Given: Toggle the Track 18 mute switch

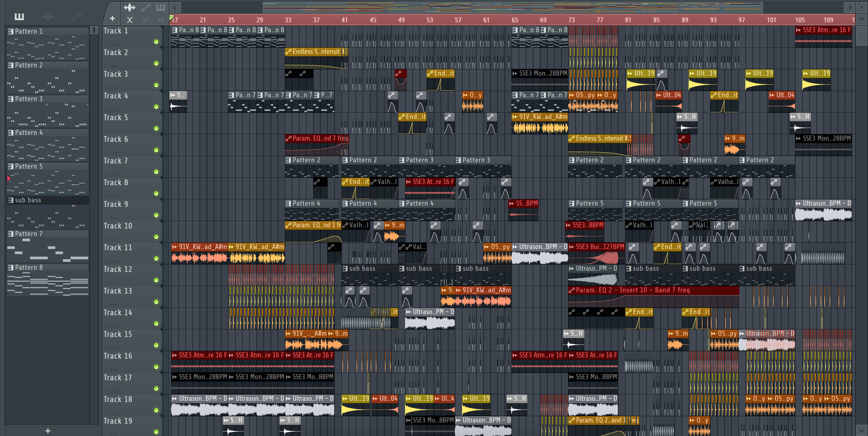Looking at the screenshot, I should tap(156, 410).
